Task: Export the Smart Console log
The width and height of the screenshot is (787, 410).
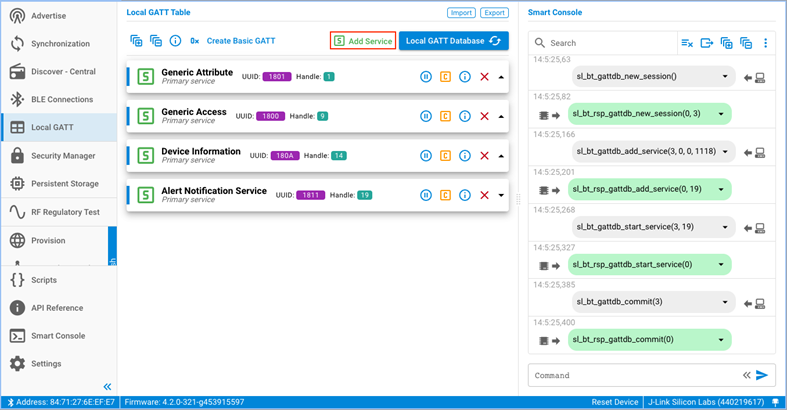Action: point(707,43)
